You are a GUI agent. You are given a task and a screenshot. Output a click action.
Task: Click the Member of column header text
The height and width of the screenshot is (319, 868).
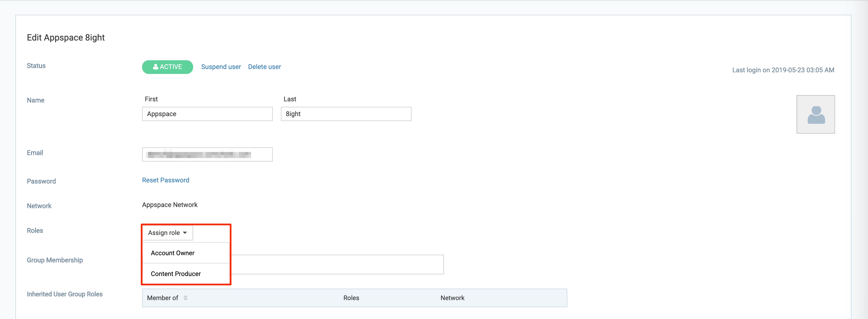[162, 298]
